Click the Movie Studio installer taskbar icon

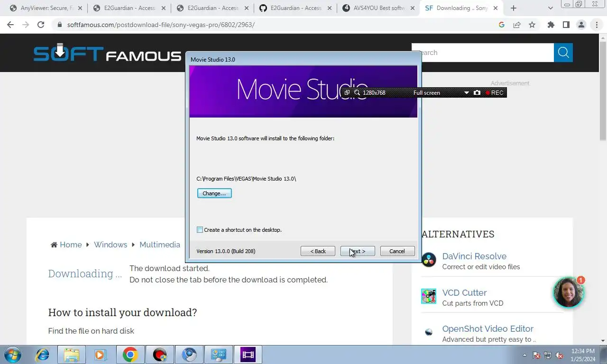pos(248,355)
